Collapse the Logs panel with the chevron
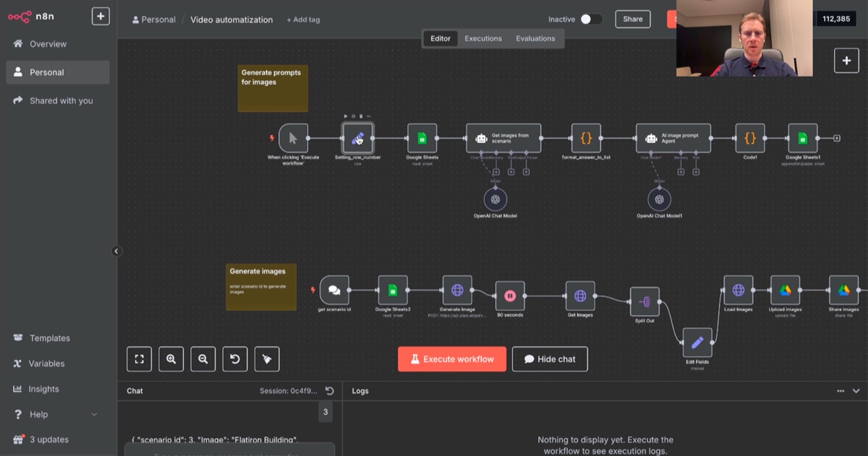Viewport: 868px width, 456px height. pos(856,391)
